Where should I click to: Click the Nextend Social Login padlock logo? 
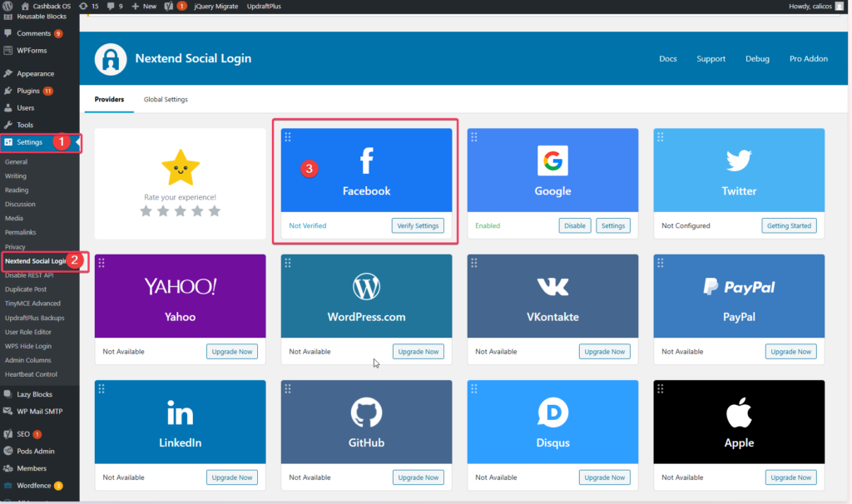point(111,59)
